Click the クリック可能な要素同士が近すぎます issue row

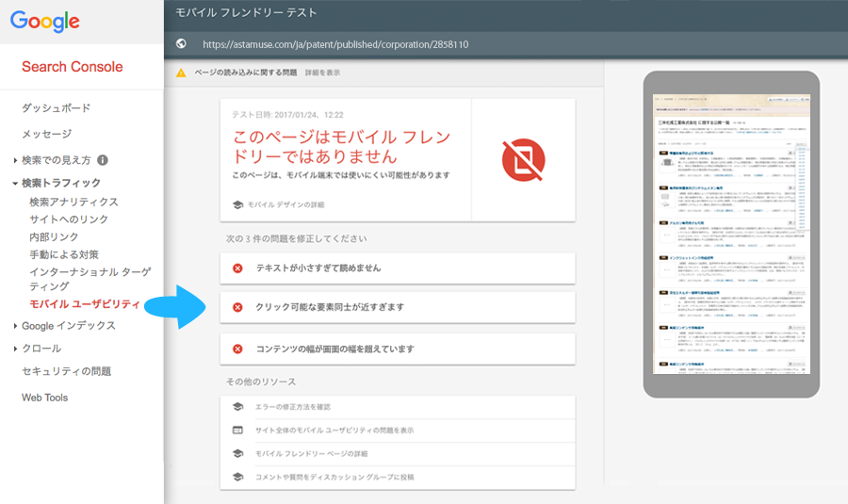(x=398, y=307)
